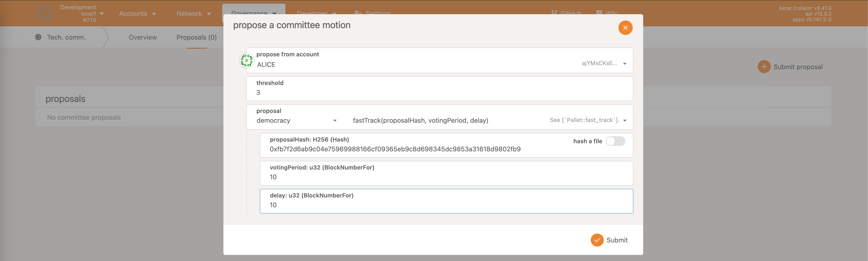Click the Wiki book icon
This screenshot has width=868, height=261.
599,13
